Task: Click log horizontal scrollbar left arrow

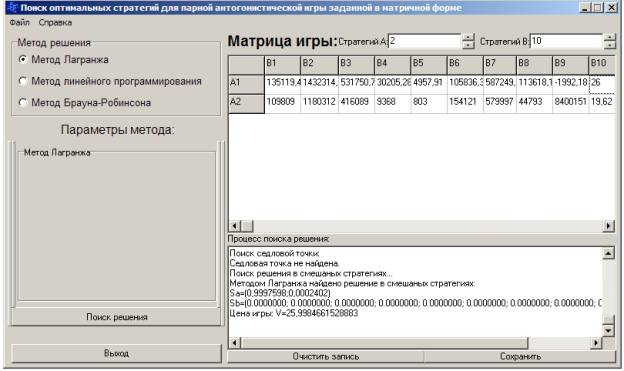Action: (x=235, y=342)
